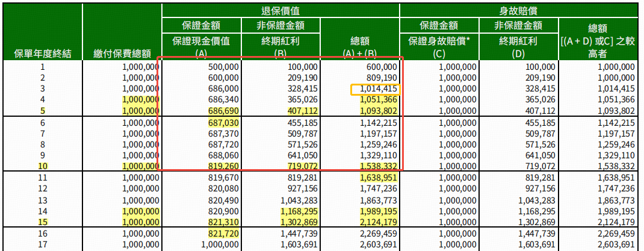
Task: Select the policy year 13 row label
Action: coord(42,199)
